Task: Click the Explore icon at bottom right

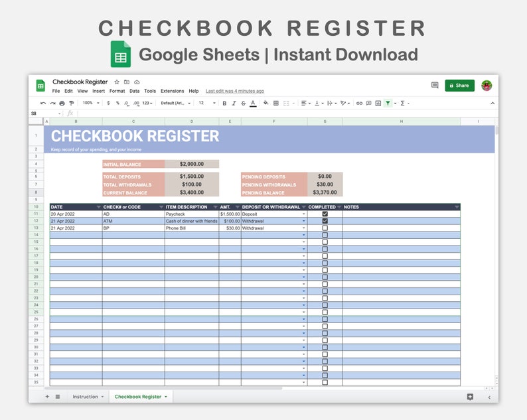Action: [x=470, y=397]
